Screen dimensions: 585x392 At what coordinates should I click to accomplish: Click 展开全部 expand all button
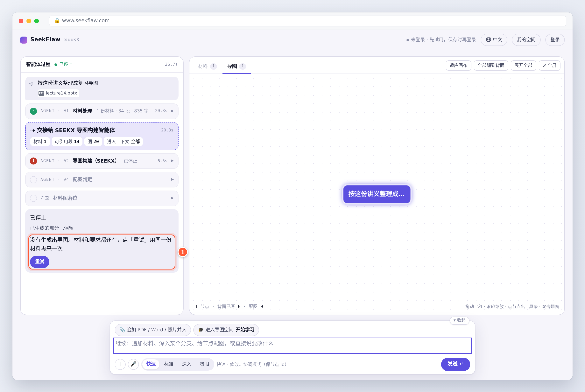coord(523,66)
